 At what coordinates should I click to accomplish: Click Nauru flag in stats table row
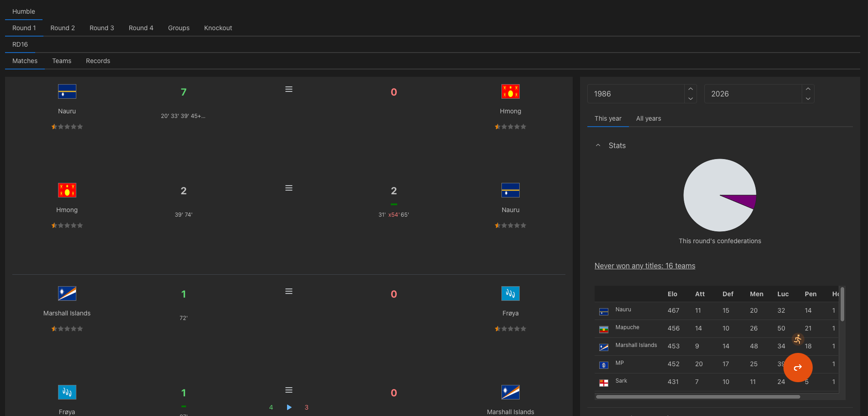(x=604, y=312)
